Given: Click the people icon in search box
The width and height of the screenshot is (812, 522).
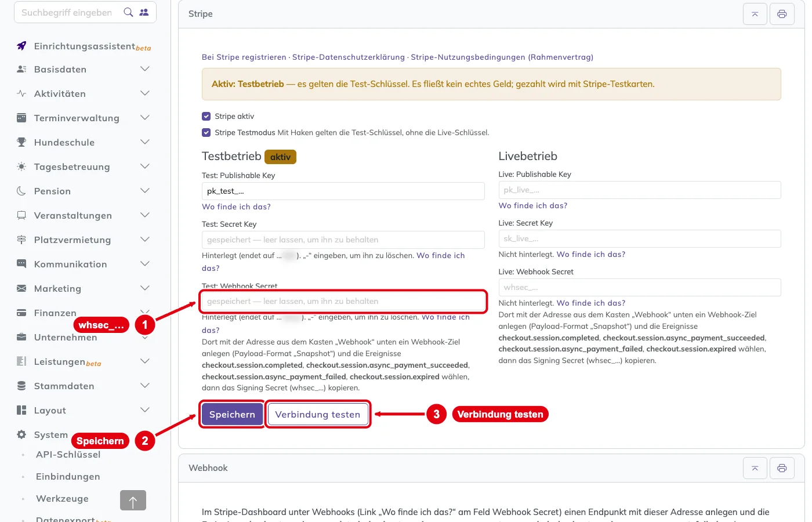Looking at the screenshot, I should 144,12.
